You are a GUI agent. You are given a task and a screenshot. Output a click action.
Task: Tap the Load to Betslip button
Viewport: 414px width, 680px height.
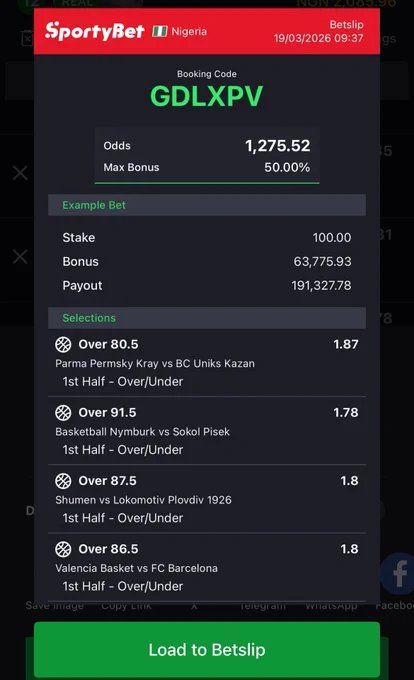(207, 649)
